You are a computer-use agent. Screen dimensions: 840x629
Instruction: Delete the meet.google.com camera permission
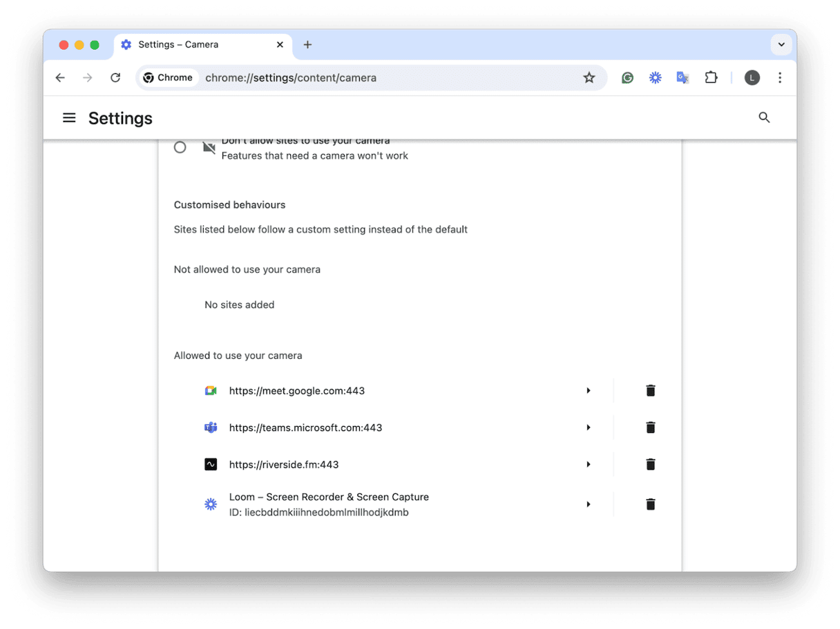(x=650, y=390)
